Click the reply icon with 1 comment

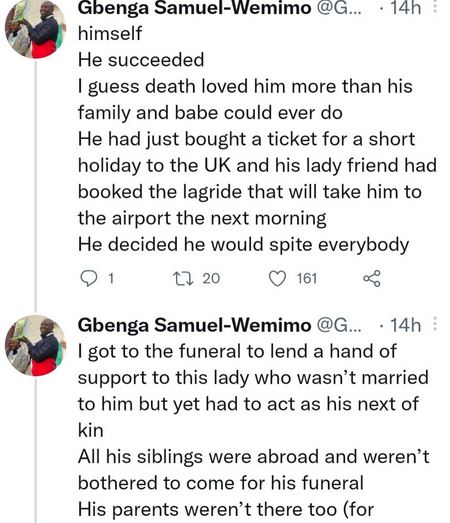(89, 278)
